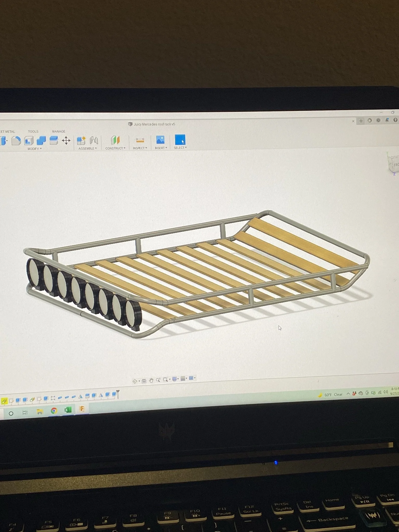Click the Fusion 360 taskbar icon
The image size is (399, 532).
(x=82, y=409)
